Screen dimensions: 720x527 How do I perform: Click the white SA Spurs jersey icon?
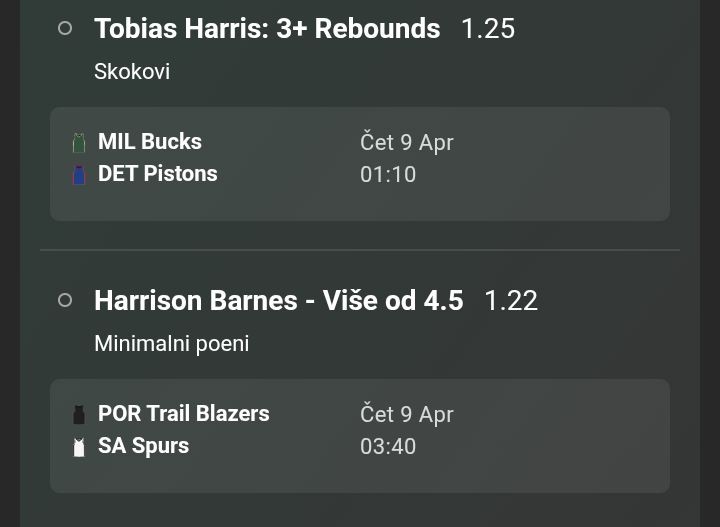(x=79, y=447)
